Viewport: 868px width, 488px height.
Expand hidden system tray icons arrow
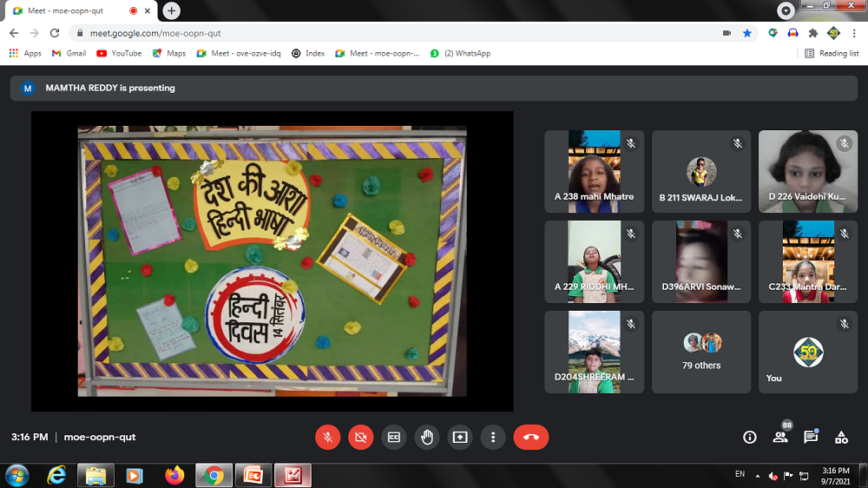(758, 476)
